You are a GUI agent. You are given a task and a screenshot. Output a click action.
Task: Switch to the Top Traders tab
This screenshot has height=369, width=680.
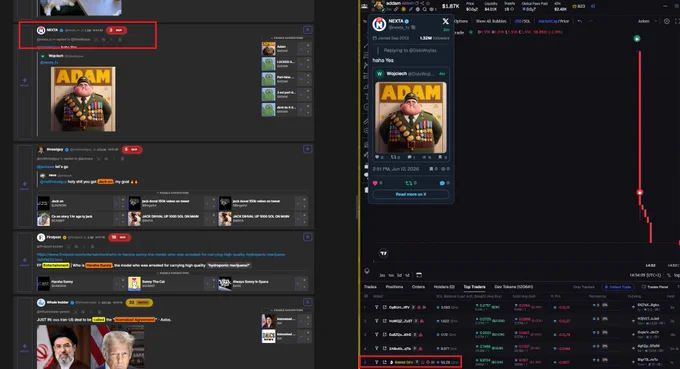coord(474,287)
